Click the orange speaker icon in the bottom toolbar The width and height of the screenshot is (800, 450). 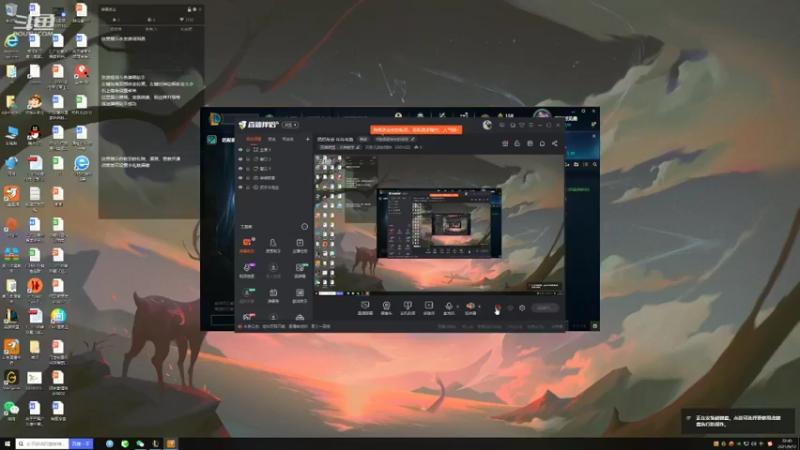[x=470, y=308]
